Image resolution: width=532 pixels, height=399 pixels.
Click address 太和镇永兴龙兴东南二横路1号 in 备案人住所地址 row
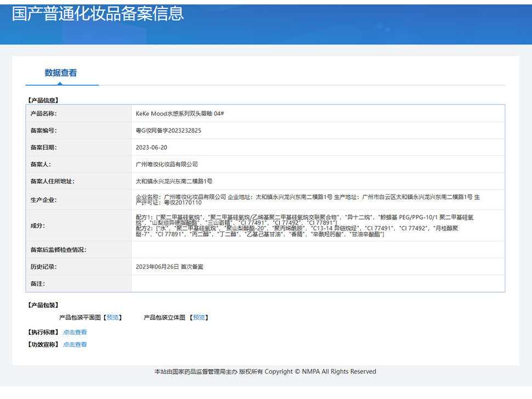pos(174,181)
